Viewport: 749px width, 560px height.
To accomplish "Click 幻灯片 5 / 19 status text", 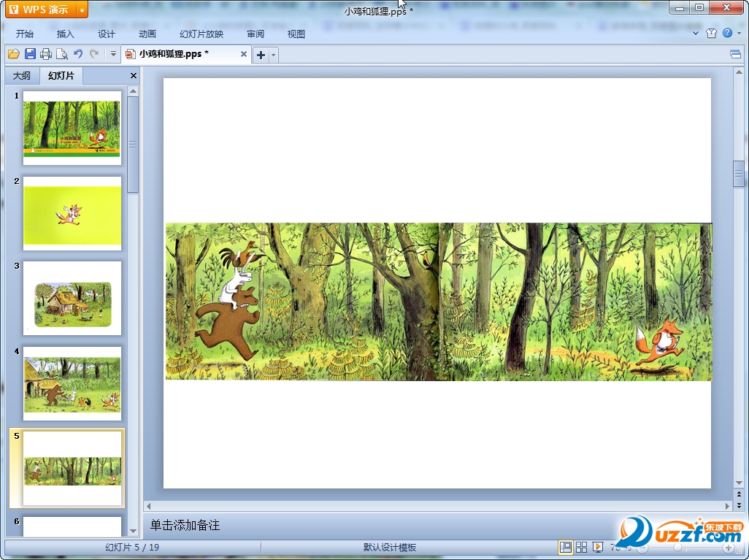I will point(132,548).
